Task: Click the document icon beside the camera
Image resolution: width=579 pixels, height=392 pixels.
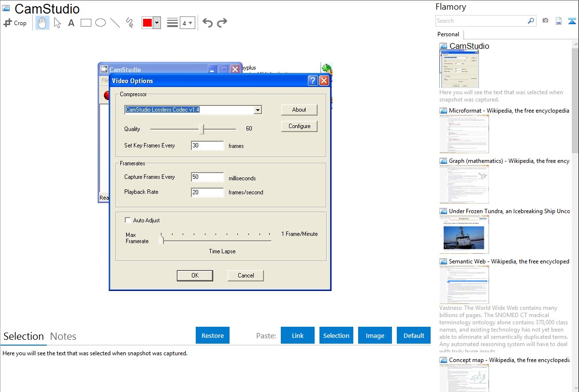Action: pos(559,21)
